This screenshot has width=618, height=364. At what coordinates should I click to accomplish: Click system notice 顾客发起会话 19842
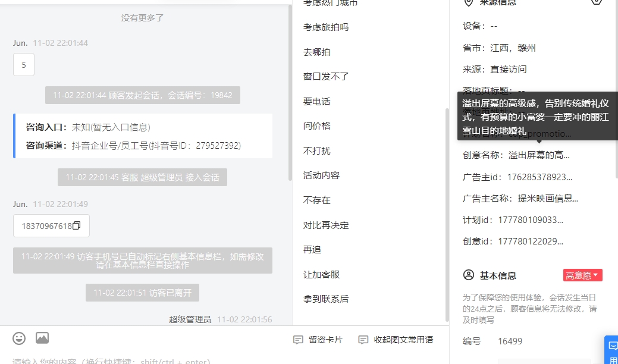142,95
